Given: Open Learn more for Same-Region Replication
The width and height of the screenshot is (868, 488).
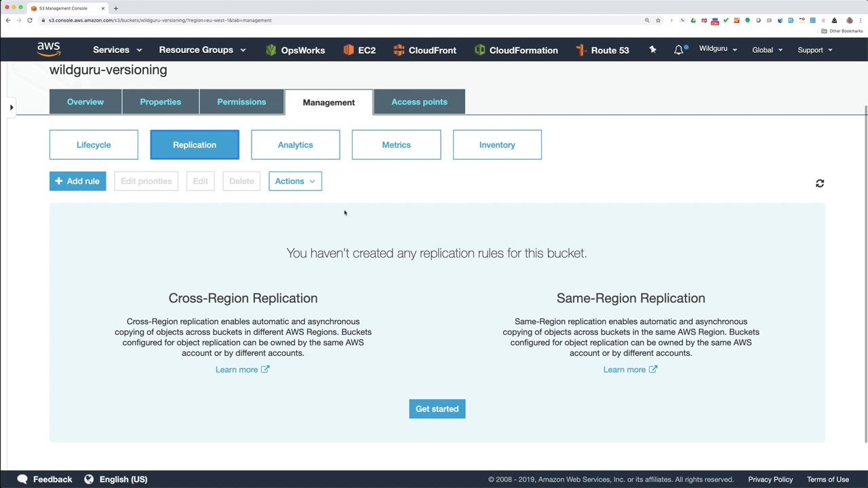Looking at the screenshot, I should point(630,369).
